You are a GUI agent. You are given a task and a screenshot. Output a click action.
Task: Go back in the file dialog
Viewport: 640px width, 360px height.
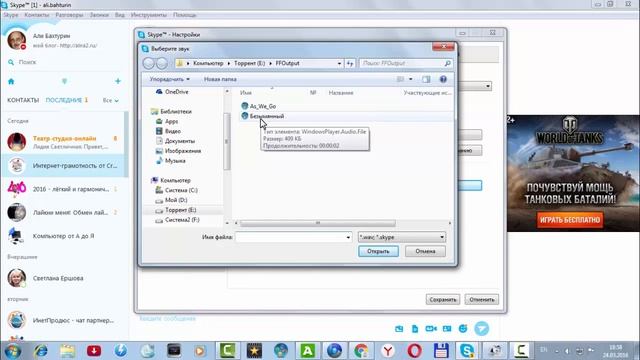[x=149, y=63]
